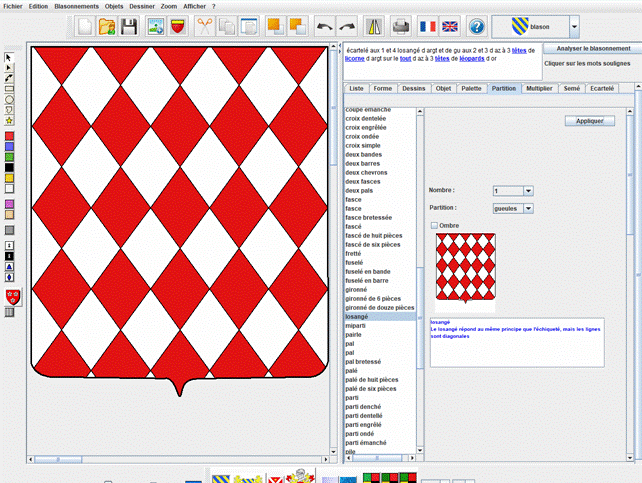Save using the floppy disk icon
The width and height of the screenshot is (642, 483).
point(129,26)
